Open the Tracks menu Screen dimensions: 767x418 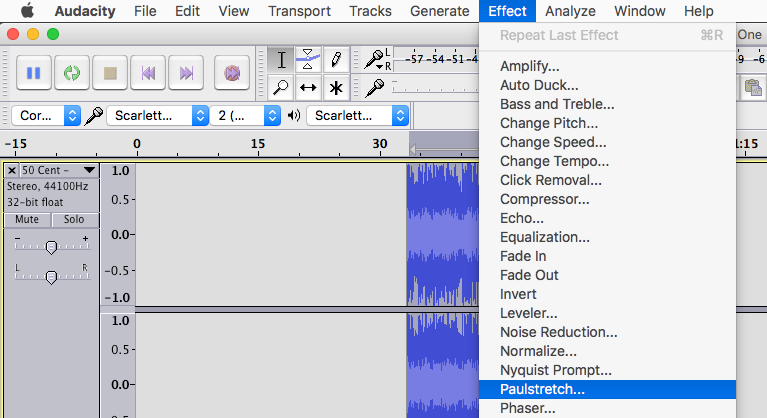(370, 11)
